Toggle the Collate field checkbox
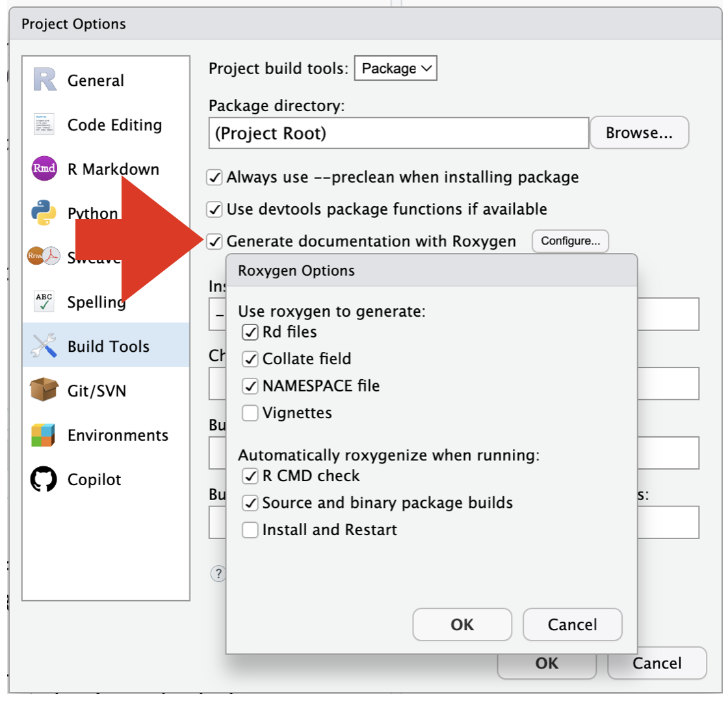 250,359
